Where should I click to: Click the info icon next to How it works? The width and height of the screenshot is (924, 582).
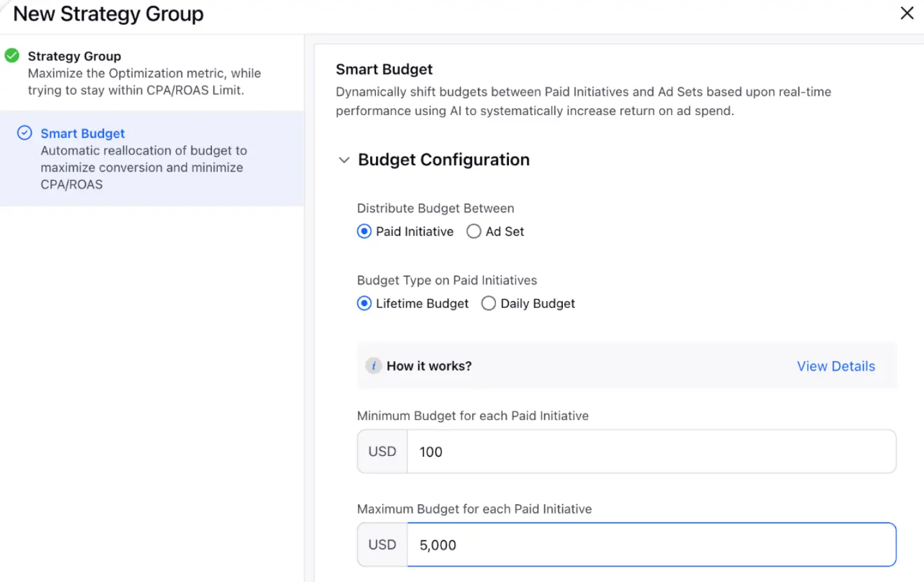373,366
